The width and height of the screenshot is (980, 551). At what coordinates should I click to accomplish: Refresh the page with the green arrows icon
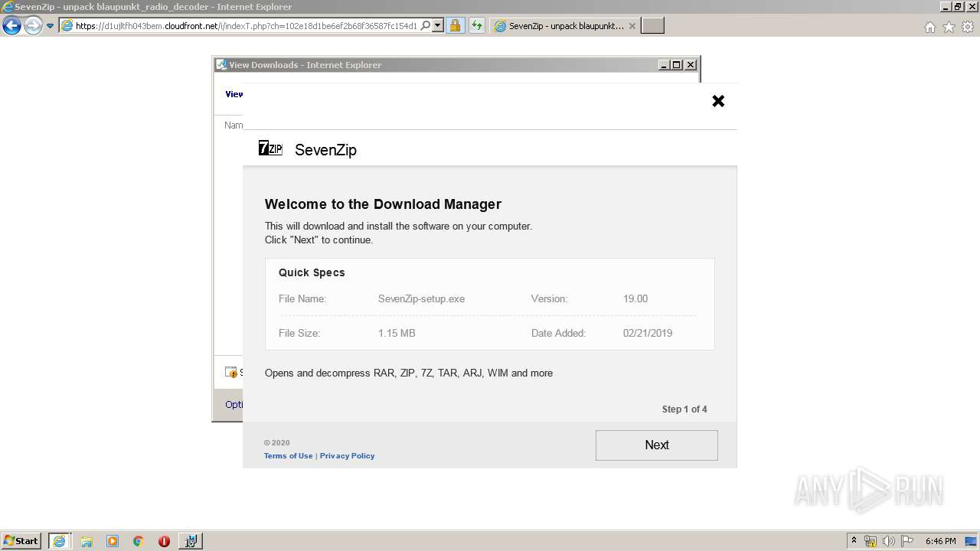477,25
